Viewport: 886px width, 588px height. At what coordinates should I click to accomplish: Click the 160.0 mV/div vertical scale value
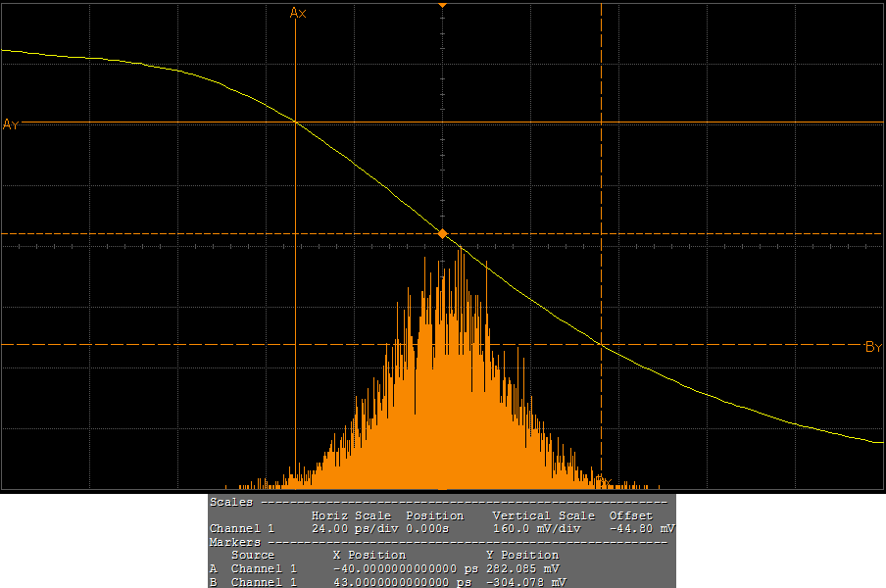(x=537, y=528)
